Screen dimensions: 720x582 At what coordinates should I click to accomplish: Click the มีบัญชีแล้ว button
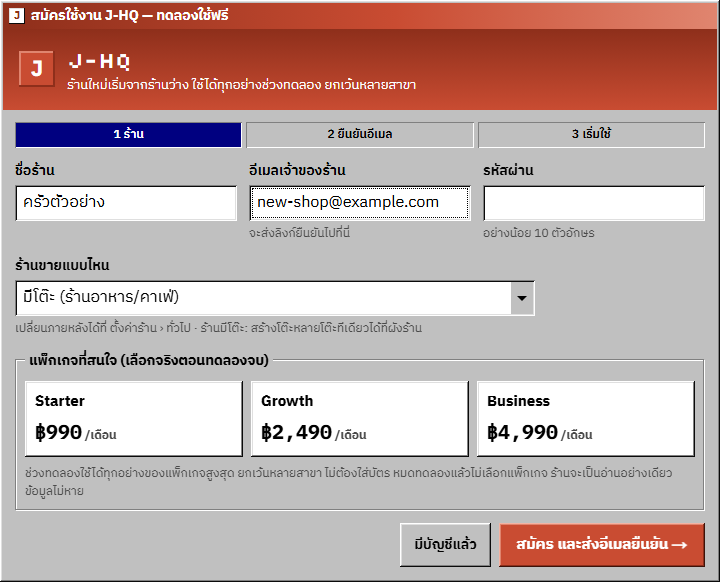(x=445, y=545)
